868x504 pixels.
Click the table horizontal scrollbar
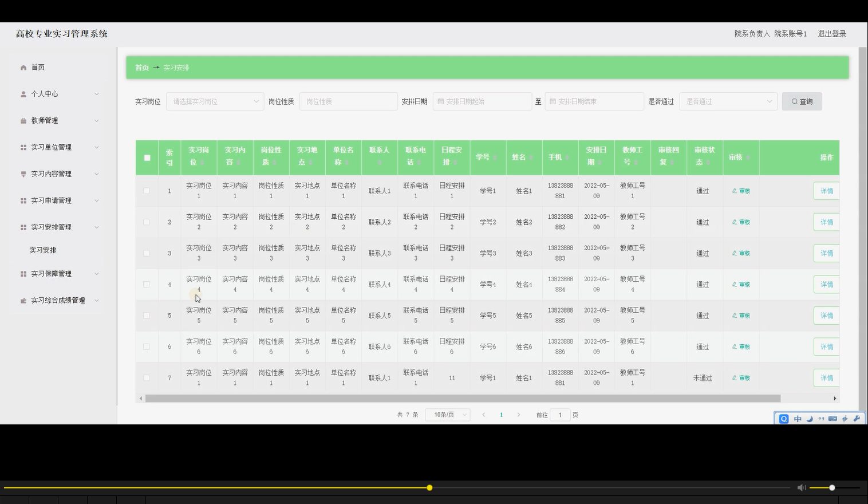pos(463,398)
